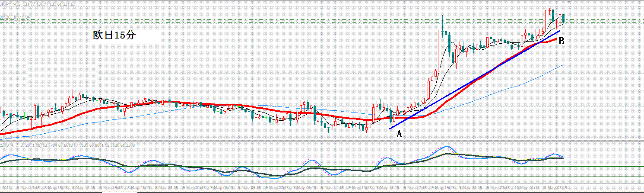Click the '9 May 17:15' time axis label
The image size is (644, 193).
415,188
